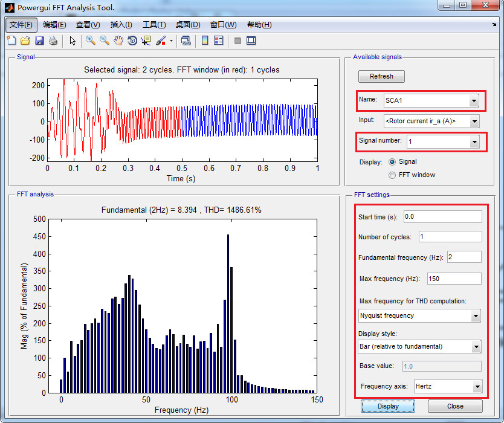
Task: Open the Display style dropdown
Action: (476, 347)
